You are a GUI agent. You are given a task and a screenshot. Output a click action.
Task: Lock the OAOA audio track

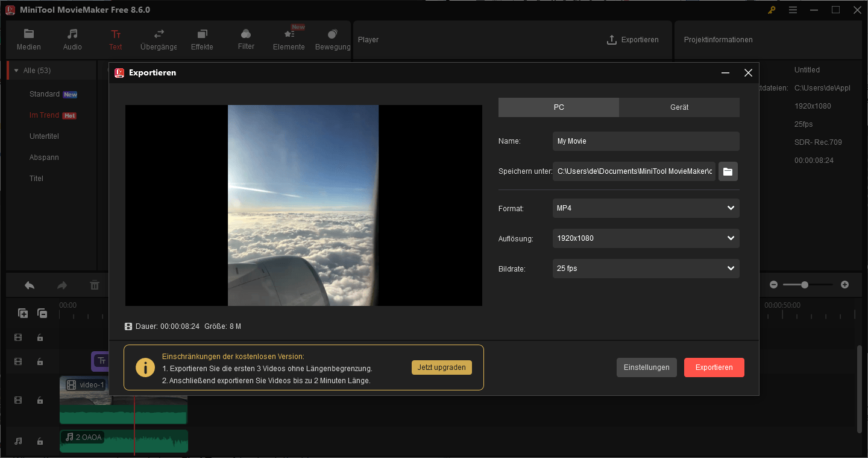point(40,441)
